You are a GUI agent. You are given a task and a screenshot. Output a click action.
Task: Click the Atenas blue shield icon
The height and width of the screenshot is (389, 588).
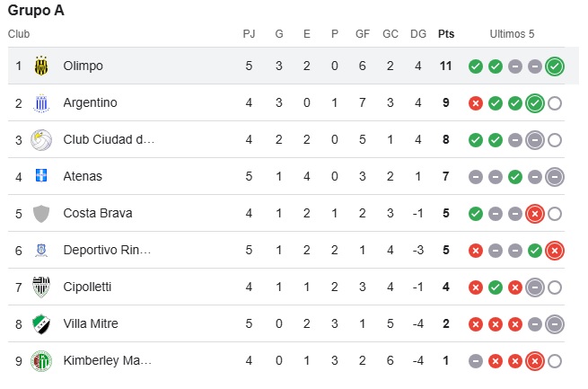(41, 175)
